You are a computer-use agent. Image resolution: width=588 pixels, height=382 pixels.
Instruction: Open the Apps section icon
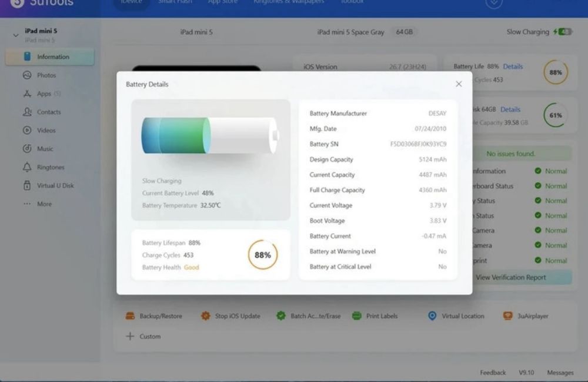coord(27,94)
